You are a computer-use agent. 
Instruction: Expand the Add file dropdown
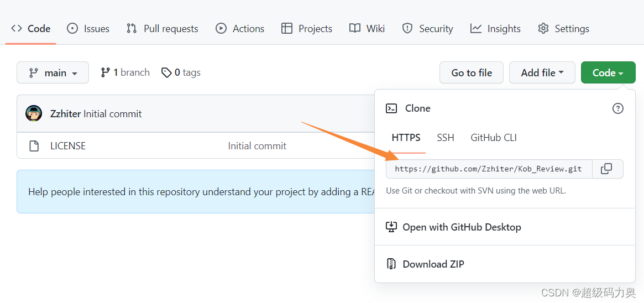(x=542, y=72)
